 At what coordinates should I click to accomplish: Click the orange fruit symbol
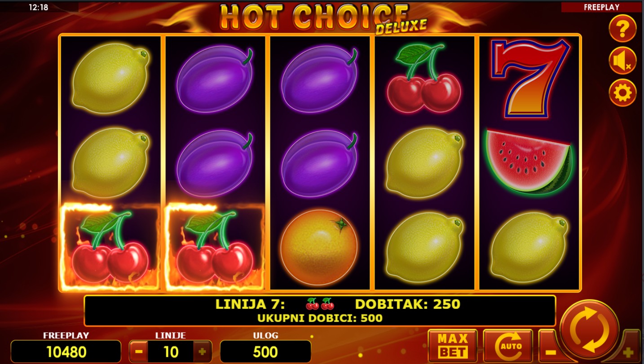point(319,247)
